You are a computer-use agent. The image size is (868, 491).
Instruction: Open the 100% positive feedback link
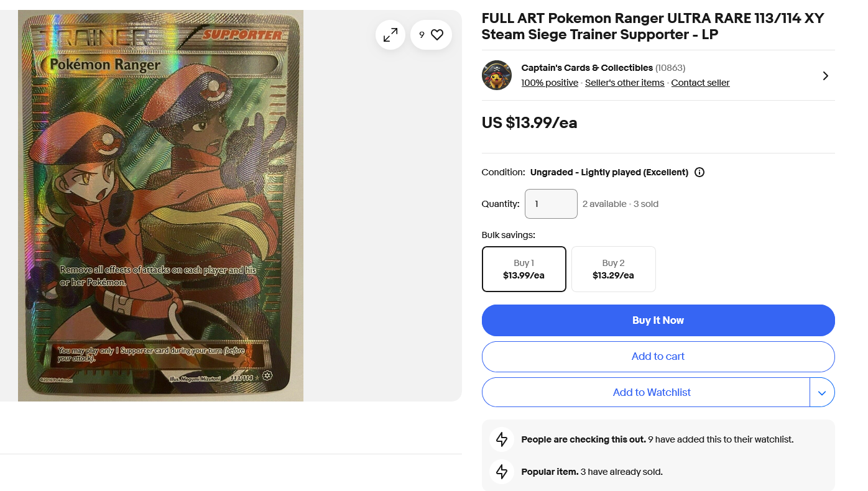click(550, 83)
